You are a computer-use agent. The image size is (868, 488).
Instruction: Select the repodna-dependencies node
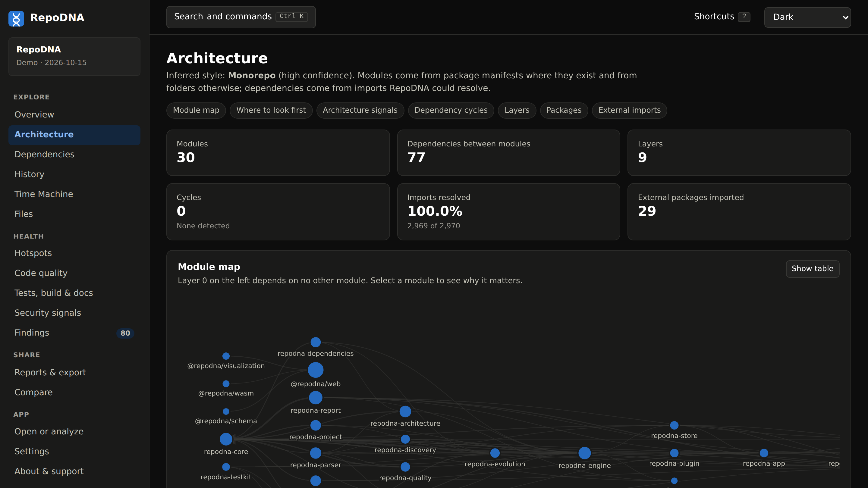[x=316, y=342]
